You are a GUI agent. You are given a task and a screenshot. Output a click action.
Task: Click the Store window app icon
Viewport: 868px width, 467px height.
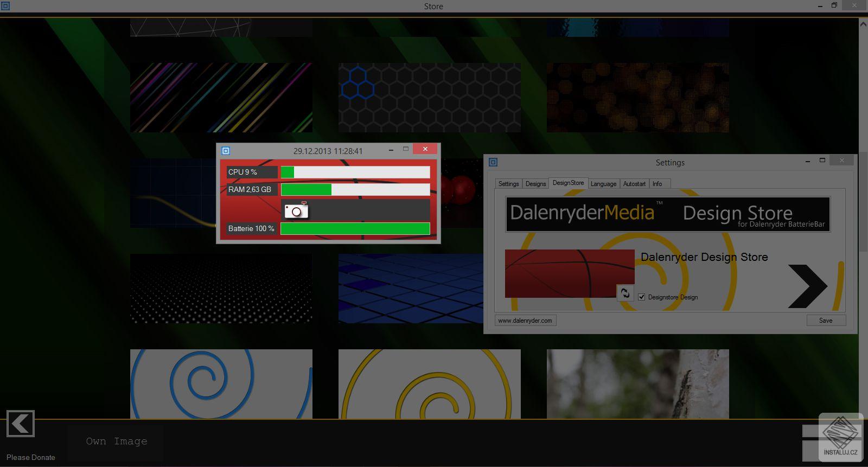pyautogui.click(x=5, y=6)
